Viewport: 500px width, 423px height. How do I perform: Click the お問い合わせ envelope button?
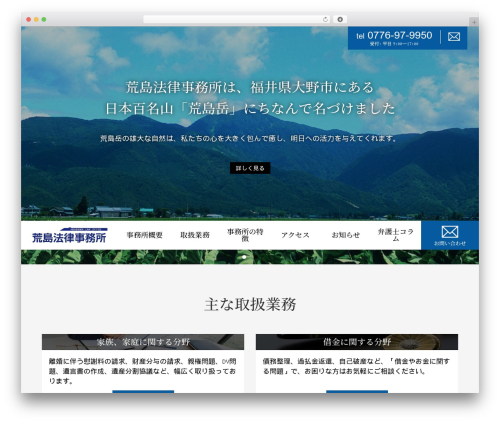[450, 235]
